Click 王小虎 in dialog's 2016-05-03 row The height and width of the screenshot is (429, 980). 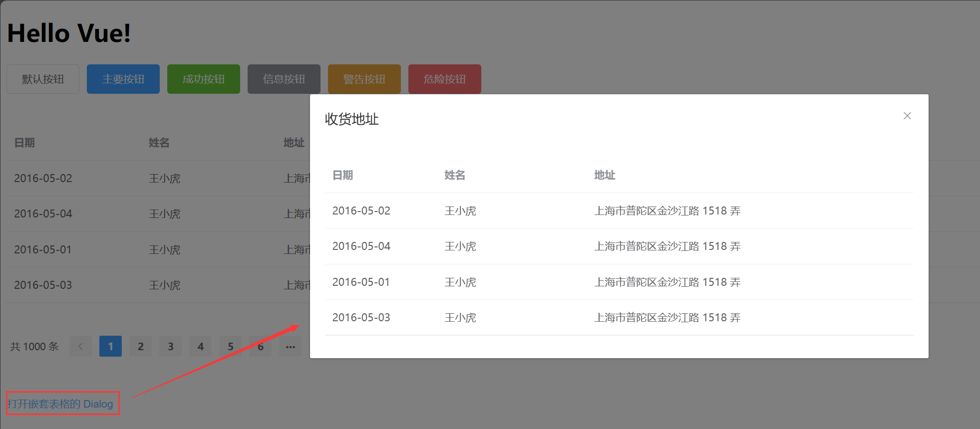pos(460,317)
